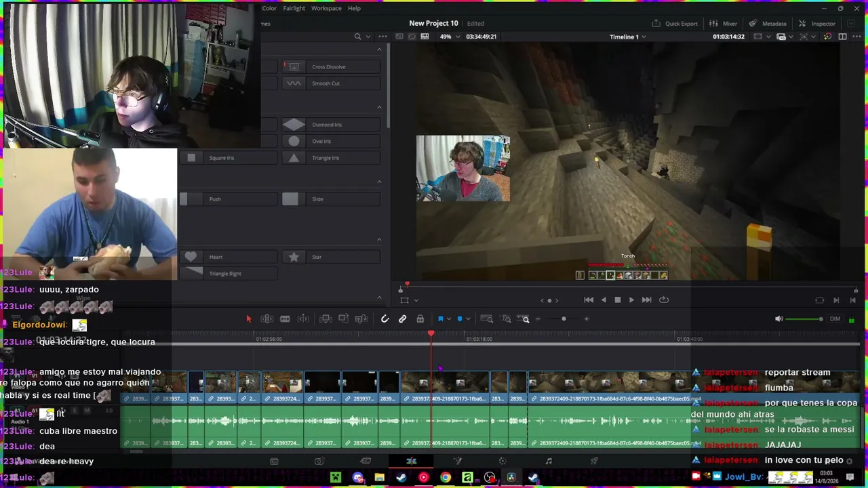The height and width of the screenshot is (488, 868).
Task: Toggle the dual viewer layout icon
Action: click(843, 37)
